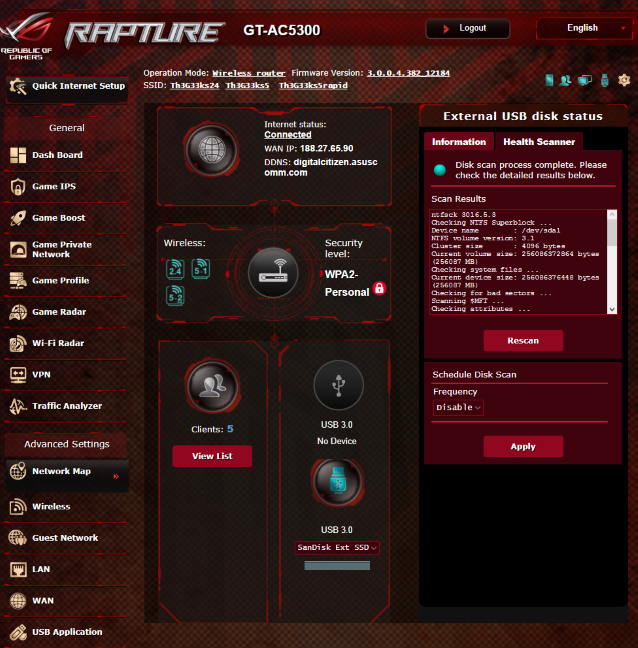Click the Game Radar sidebar icon

coord(18,312)
